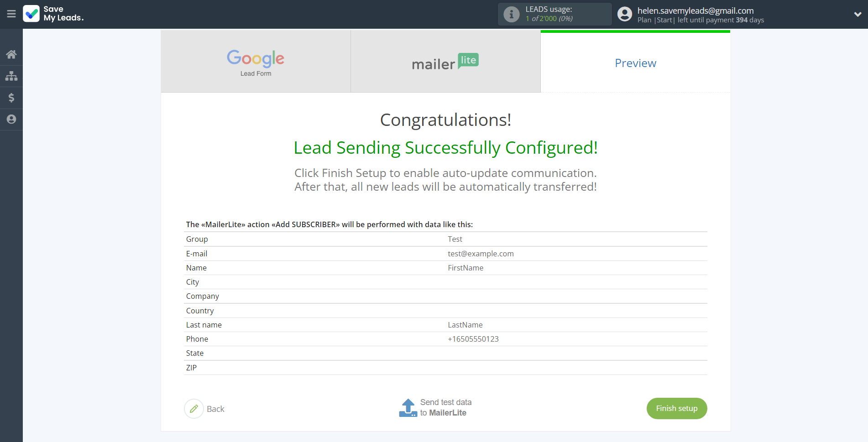Image resolution: width=868 pixels, height=442 pixels.
Task: Open billing dollar icon in sidebar
Action: pos(11,98)
